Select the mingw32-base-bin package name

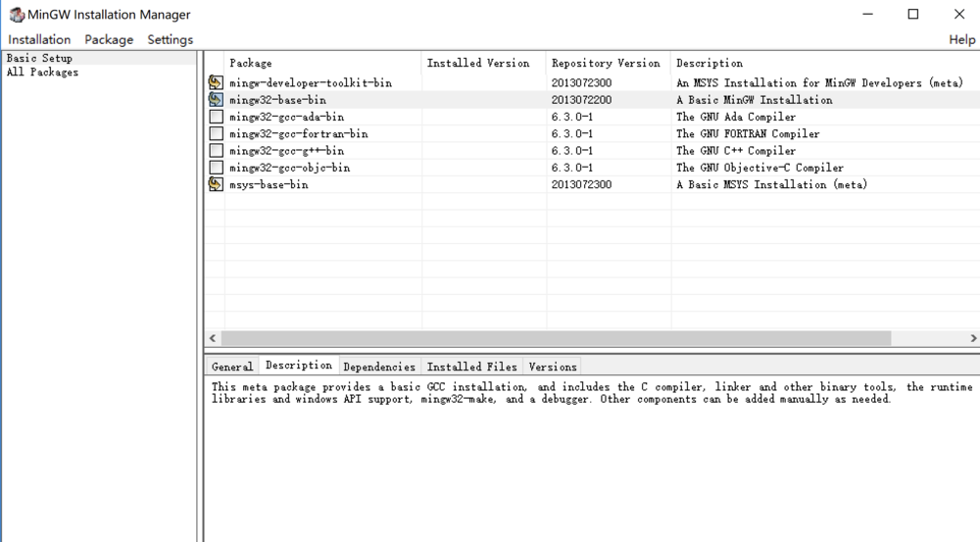(277, 100)
